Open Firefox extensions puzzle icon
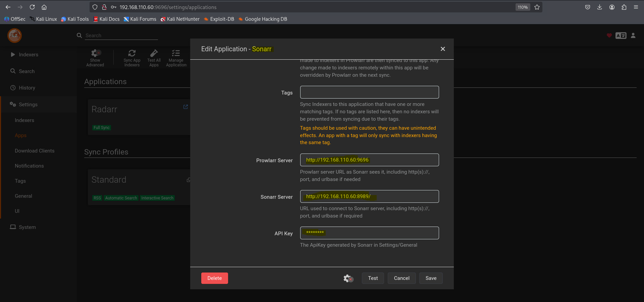 624,7
